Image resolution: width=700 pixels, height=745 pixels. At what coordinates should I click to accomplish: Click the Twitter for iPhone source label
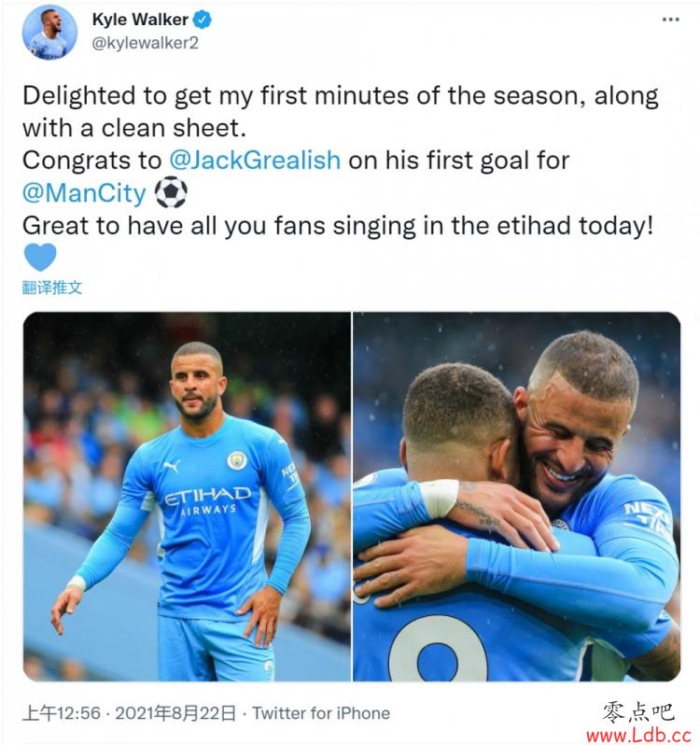tap(321, 713)
